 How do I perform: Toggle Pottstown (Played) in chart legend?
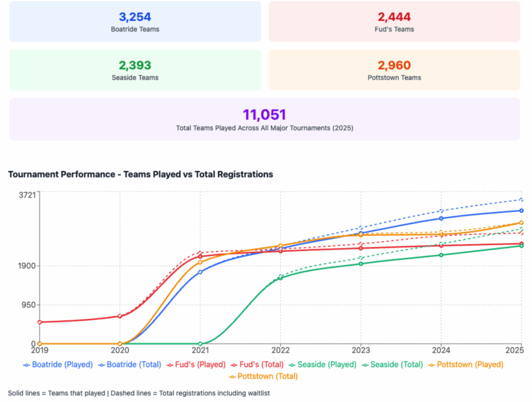[465, 365]
